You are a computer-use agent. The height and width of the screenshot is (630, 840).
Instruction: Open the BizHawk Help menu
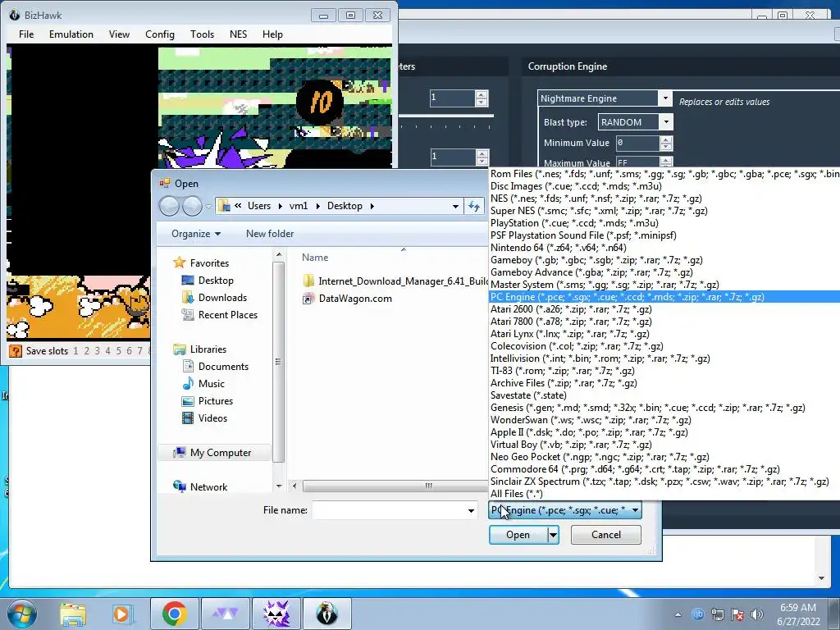click(272, 34)
